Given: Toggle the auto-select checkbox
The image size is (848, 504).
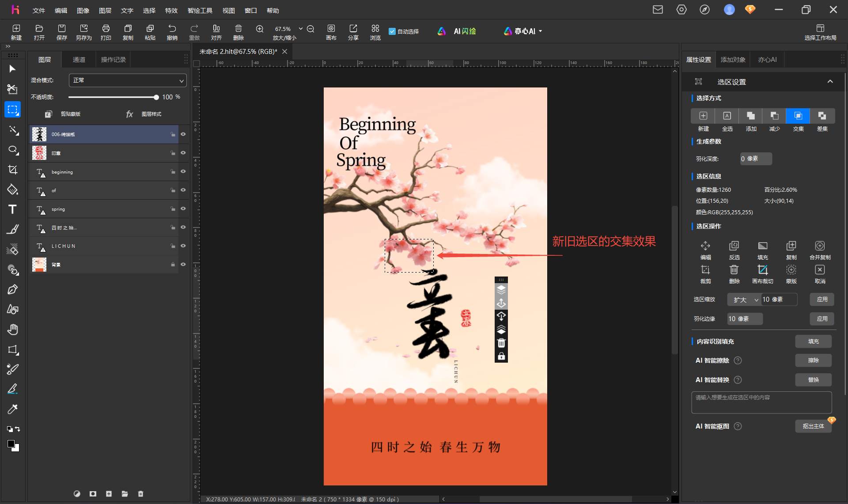Looking at the screenshot, I should pyautogui.click(x=392, y=31).
